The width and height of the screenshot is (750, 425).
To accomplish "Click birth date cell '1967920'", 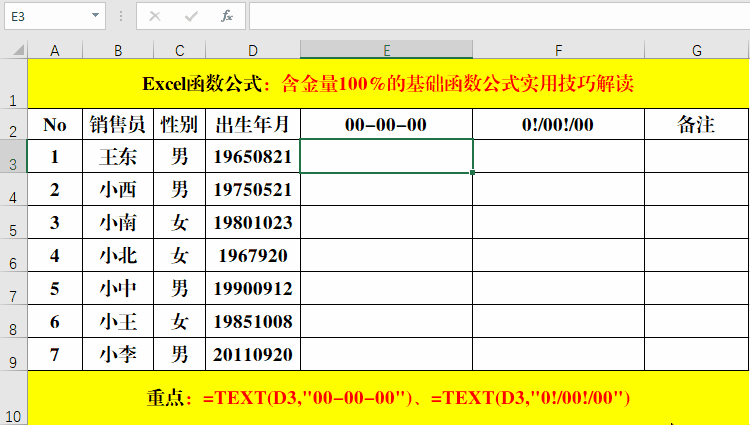I will tap(253, 255).
